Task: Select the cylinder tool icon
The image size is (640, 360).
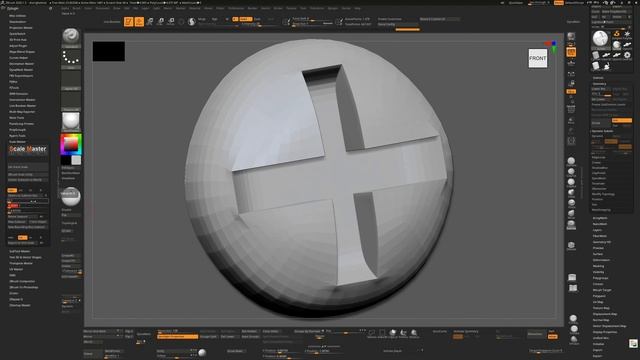Action: 596,55
